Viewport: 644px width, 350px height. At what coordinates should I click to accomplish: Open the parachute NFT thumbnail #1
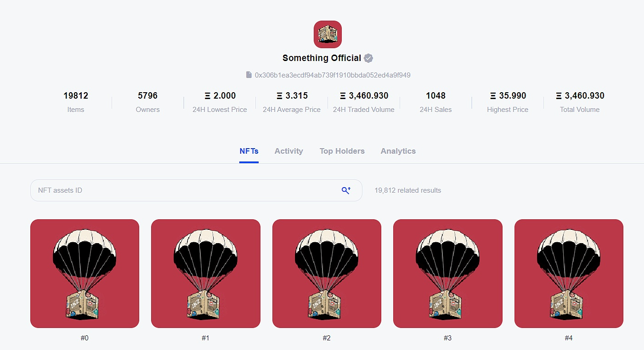205,273
